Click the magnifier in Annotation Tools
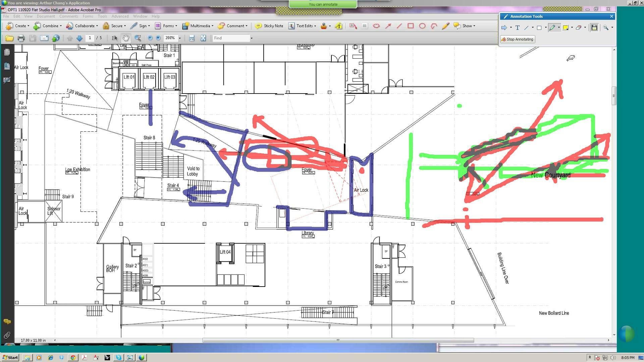644x362 pixels. 606,27
